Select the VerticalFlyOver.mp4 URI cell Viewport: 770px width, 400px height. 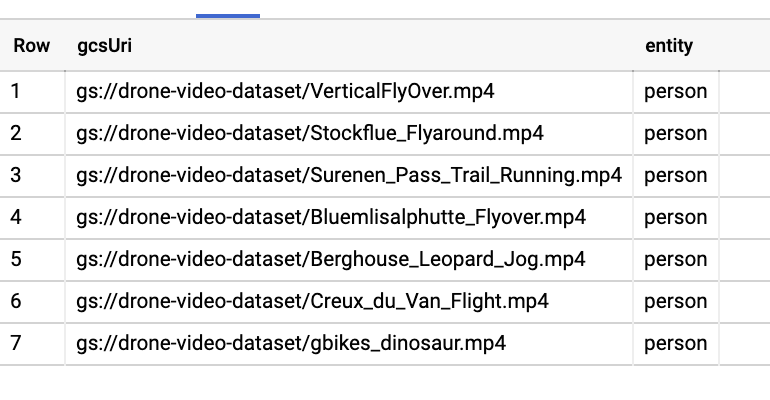285,92
